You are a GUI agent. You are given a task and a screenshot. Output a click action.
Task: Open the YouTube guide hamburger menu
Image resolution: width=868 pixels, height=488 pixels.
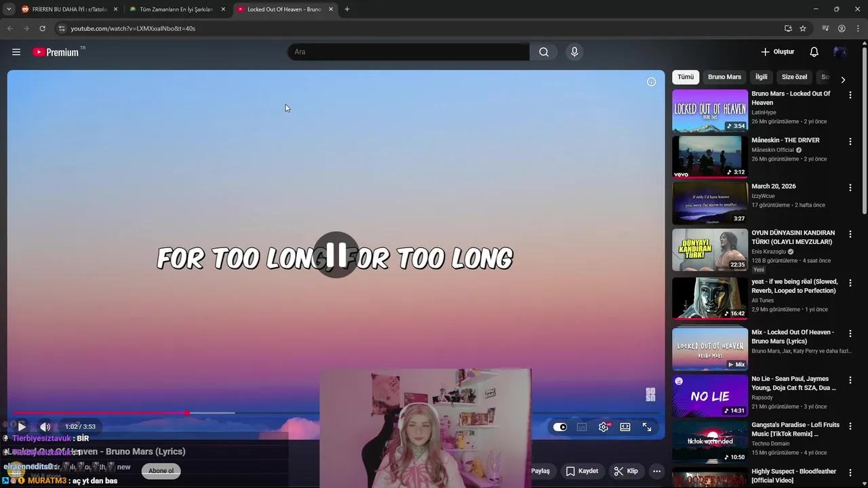coord(16,52)
